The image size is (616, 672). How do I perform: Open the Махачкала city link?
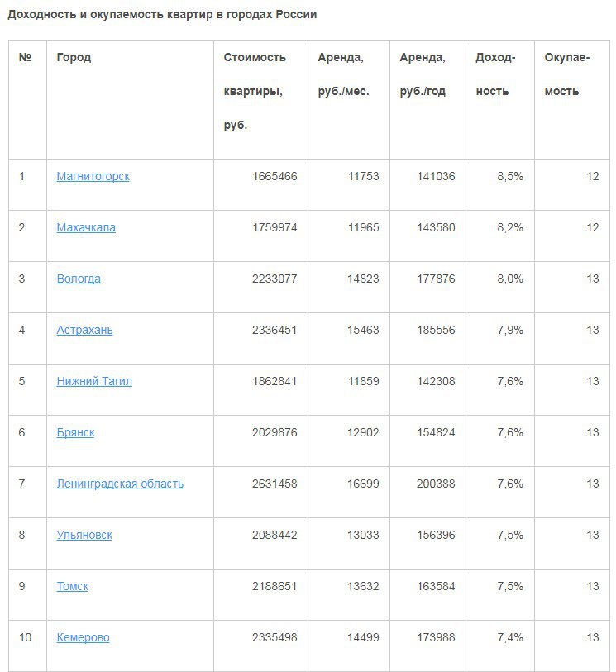[x=86, y=227]
